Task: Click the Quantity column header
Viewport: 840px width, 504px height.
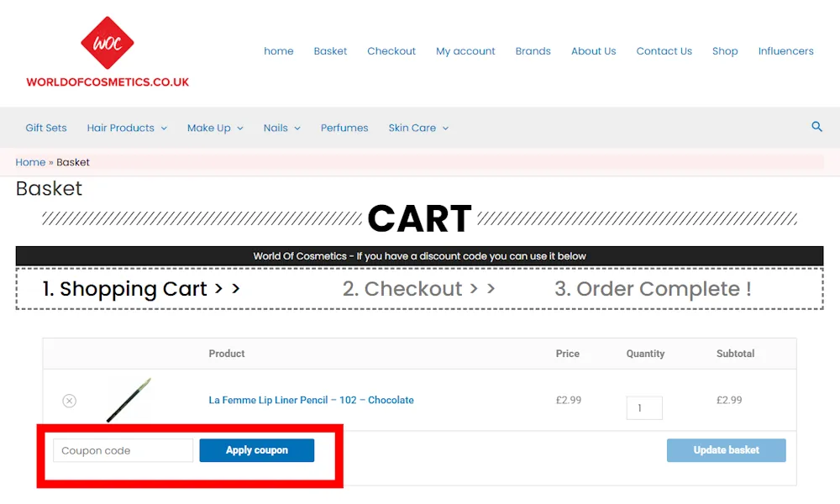Action: click(645, 354)
